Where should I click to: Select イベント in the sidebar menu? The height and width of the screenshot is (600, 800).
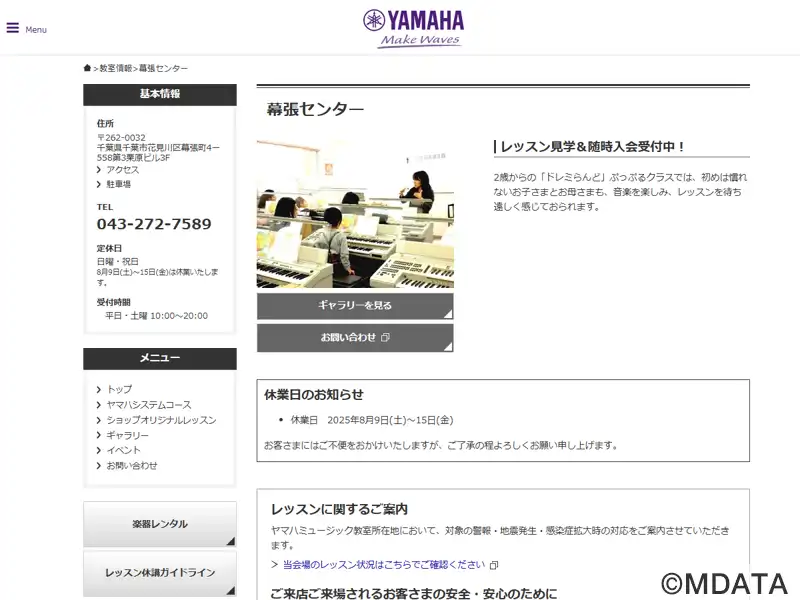[x=123, y=451]
